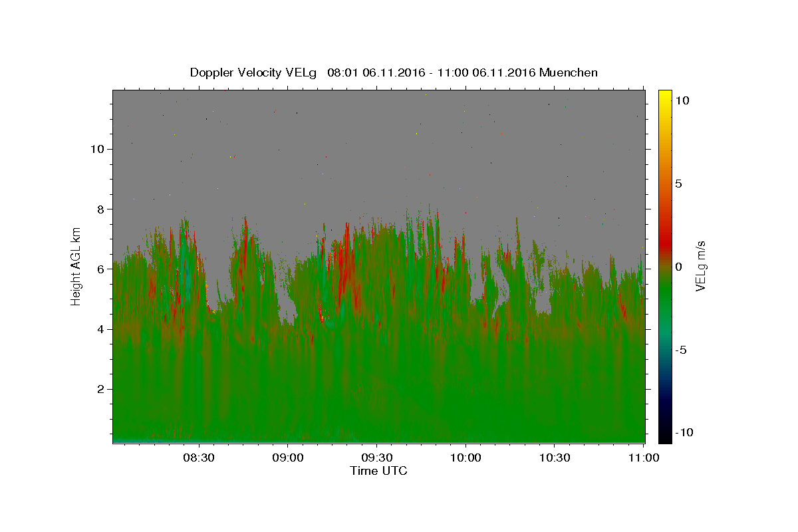Click the height label 6 on y-axis

click(101, 269)
